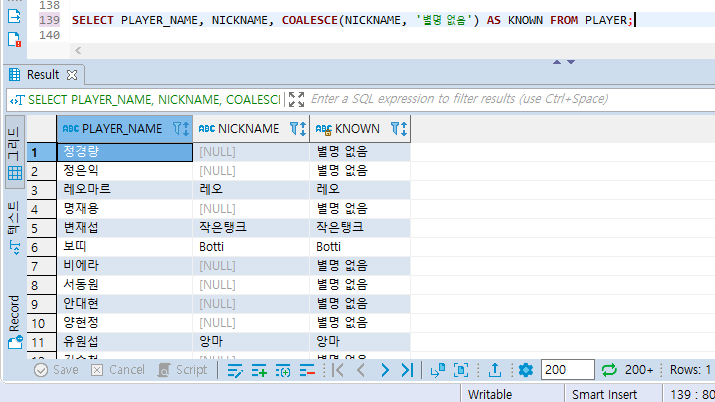Switch to the Text view side tab

(x=14, y=228)
